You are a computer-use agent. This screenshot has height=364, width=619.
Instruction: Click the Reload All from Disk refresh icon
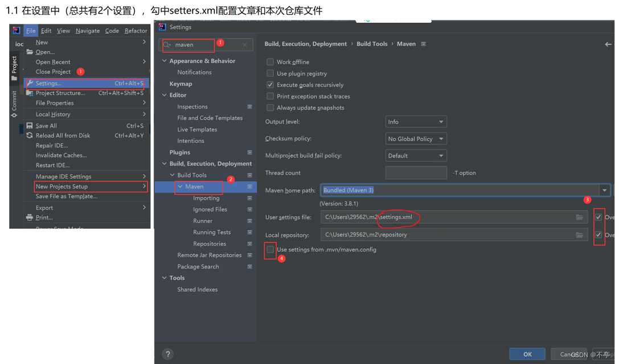click(30, 135)
